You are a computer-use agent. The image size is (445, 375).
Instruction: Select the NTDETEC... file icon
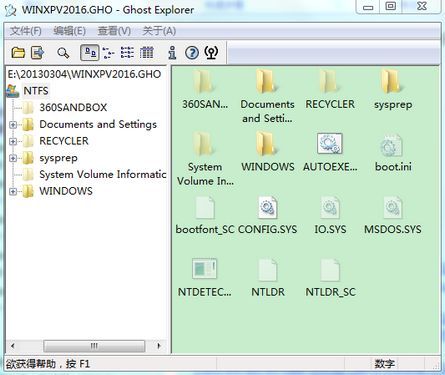[x=204, y=269]
